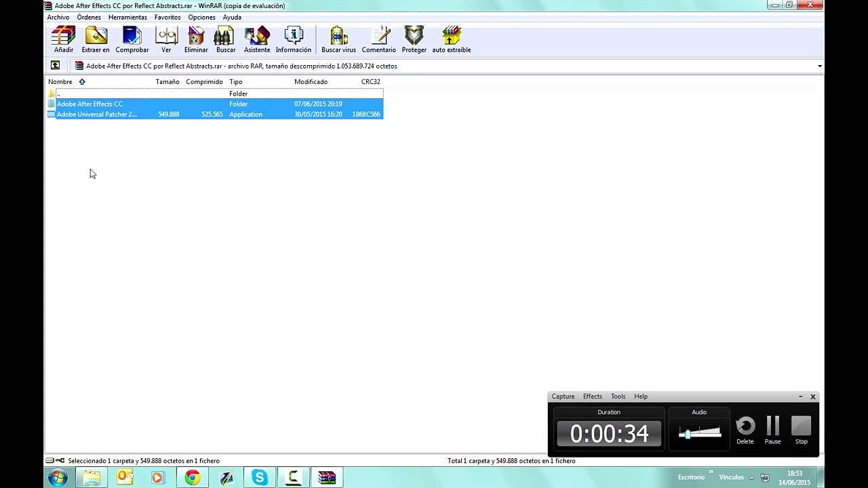Click the 525.565 compressed size value
The height and width of the screenshot is (488, 868).
[x=212, y=115]
